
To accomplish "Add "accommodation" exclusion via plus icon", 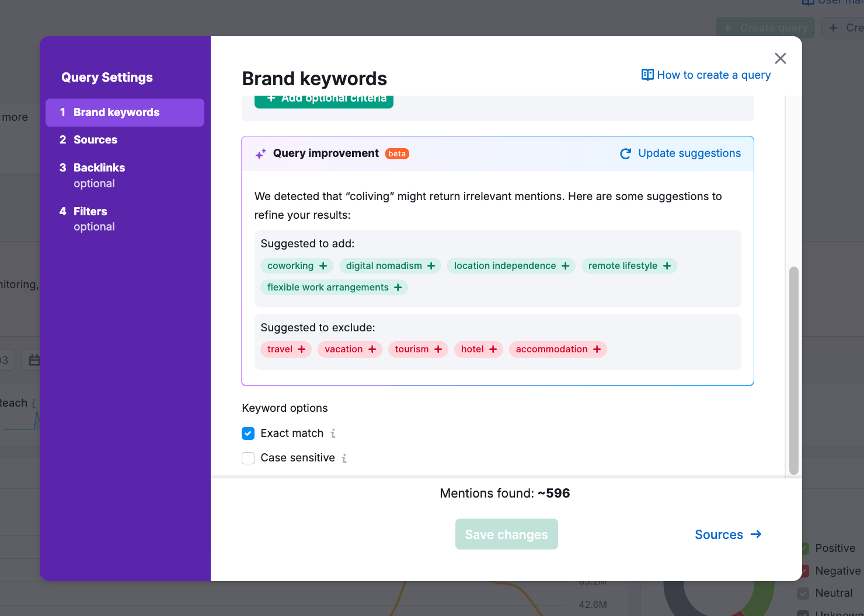I will click(597, 349).
